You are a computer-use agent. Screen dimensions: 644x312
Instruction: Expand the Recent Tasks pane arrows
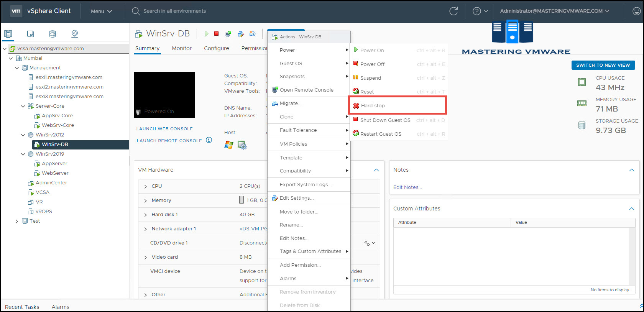point(641,306)
